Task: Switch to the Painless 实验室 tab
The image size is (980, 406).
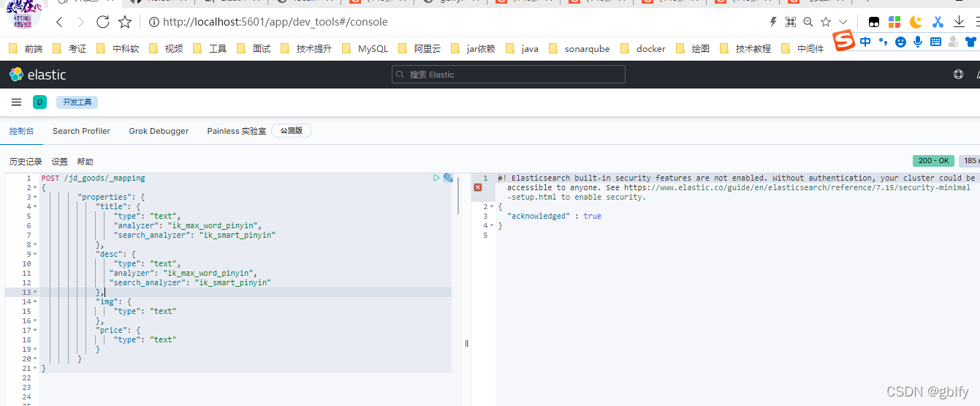Action: 236,131
